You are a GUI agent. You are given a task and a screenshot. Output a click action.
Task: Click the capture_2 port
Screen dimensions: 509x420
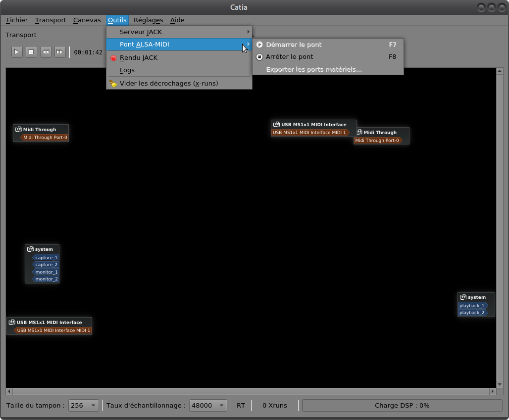click(46, 265)
